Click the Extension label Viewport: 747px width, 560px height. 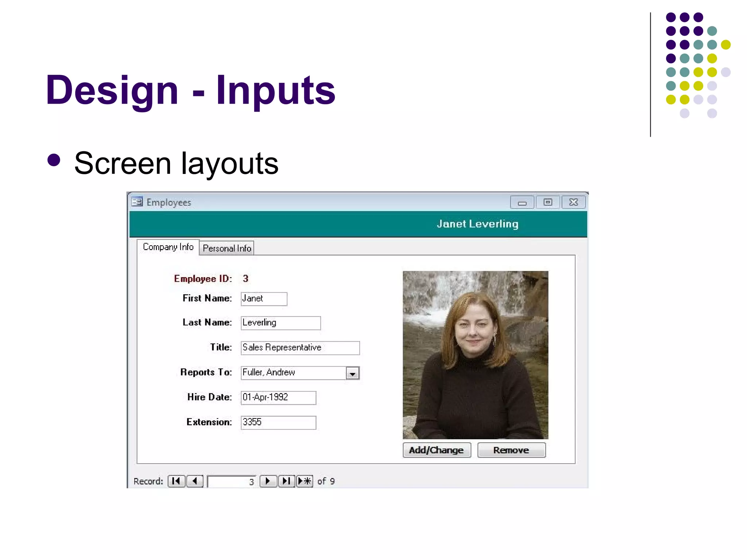point(209,422)
